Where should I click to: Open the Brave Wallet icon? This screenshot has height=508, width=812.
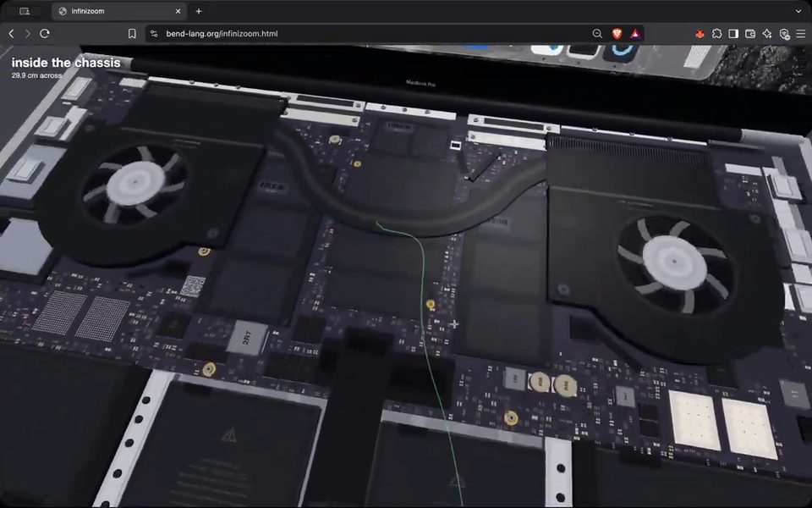coord(750,34)
